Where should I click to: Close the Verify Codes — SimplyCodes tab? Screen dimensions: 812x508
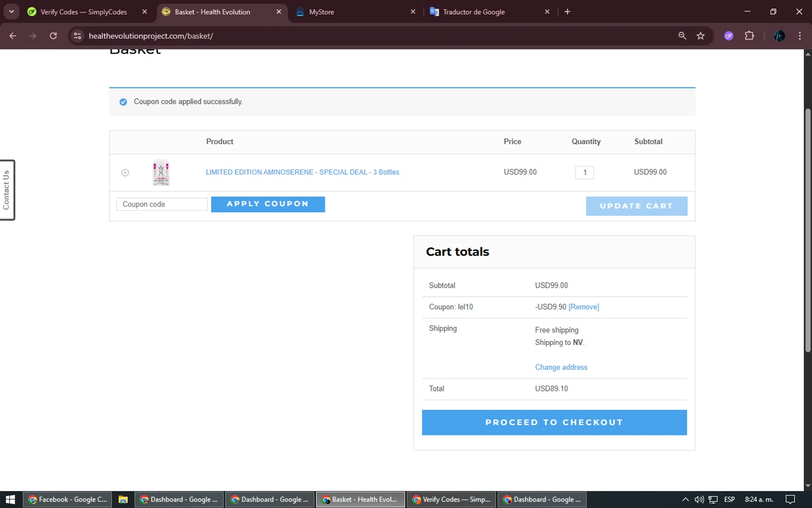coord(145,12)
